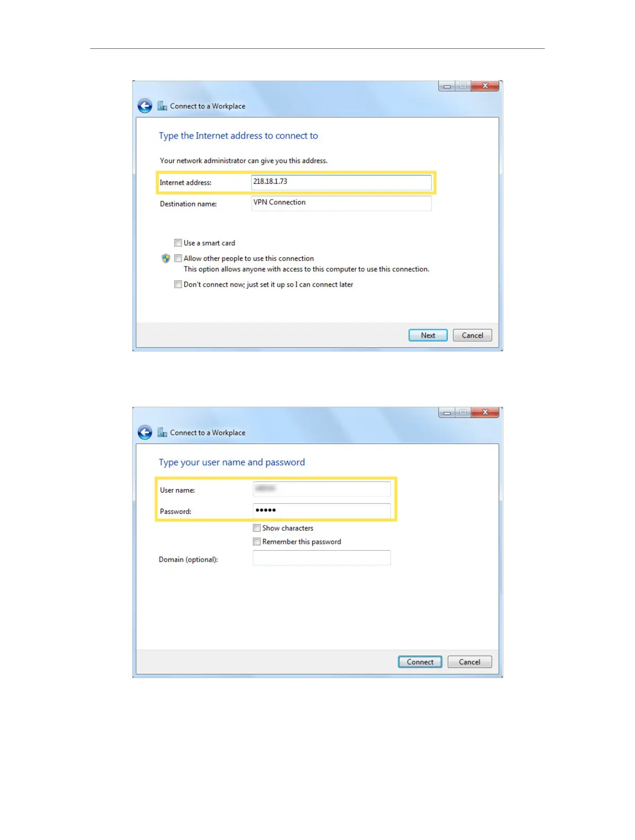Screen dimensions: 635x840
Task: Click the Next button
Action: (428, 335)
